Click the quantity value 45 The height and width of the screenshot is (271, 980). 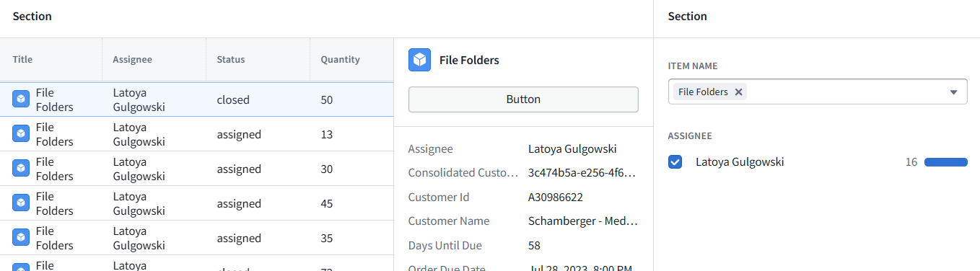click(x=327, y=203)
